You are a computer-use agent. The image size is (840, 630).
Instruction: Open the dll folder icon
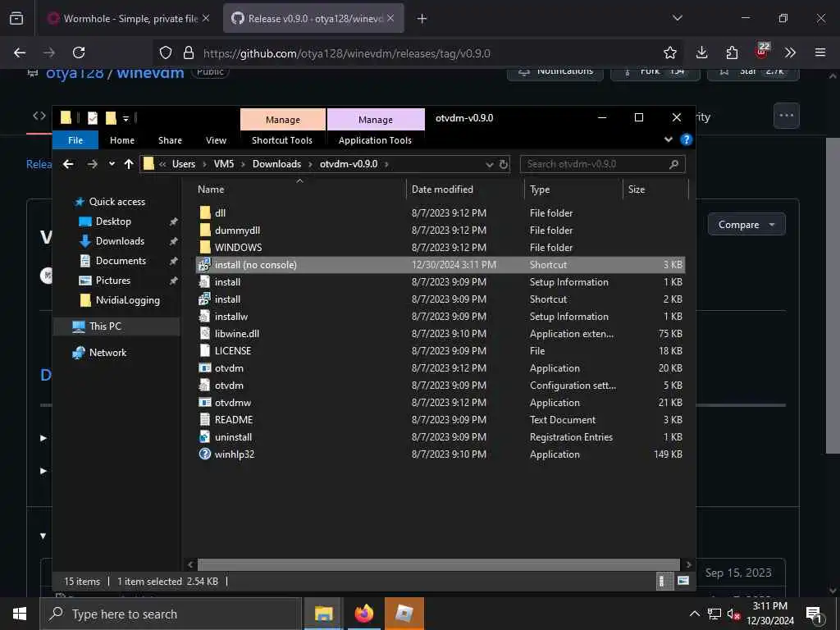click(204, 212)
